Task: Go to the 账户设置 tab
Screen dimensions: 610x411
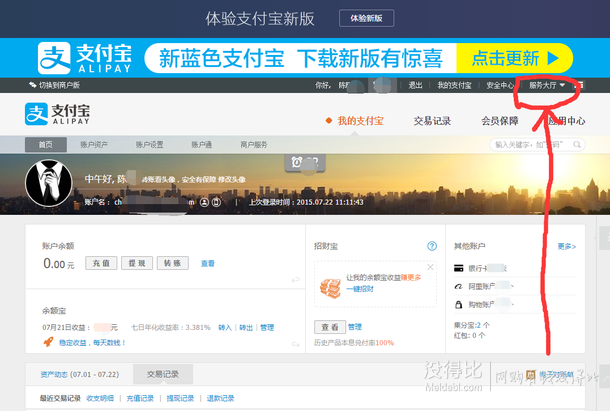Action: point(149,145)
